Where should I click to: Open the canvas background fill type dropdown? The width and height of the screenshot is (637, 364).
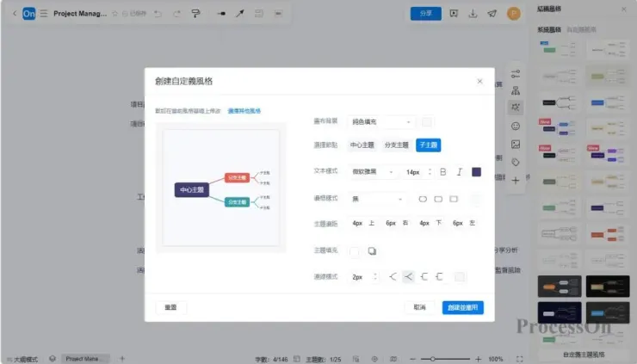pos(381,122)
